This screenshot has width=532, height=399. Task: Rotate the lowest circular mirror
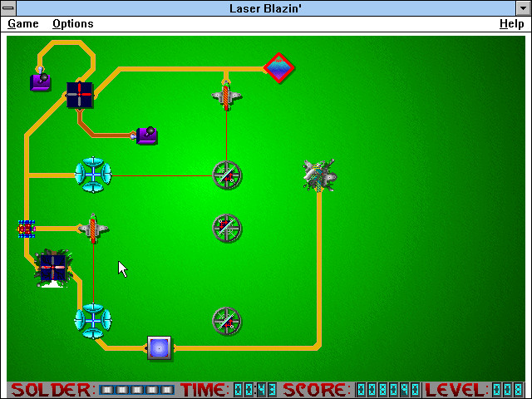227,322
